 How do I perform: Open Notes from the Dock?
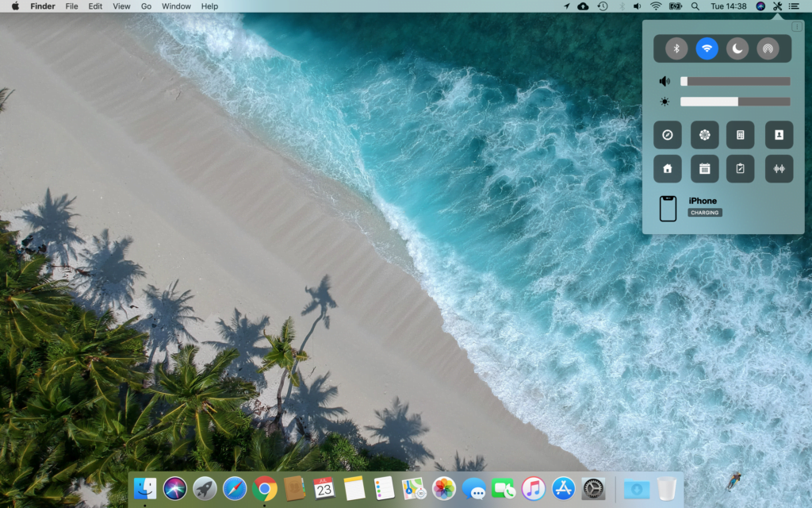coord(354,488)
